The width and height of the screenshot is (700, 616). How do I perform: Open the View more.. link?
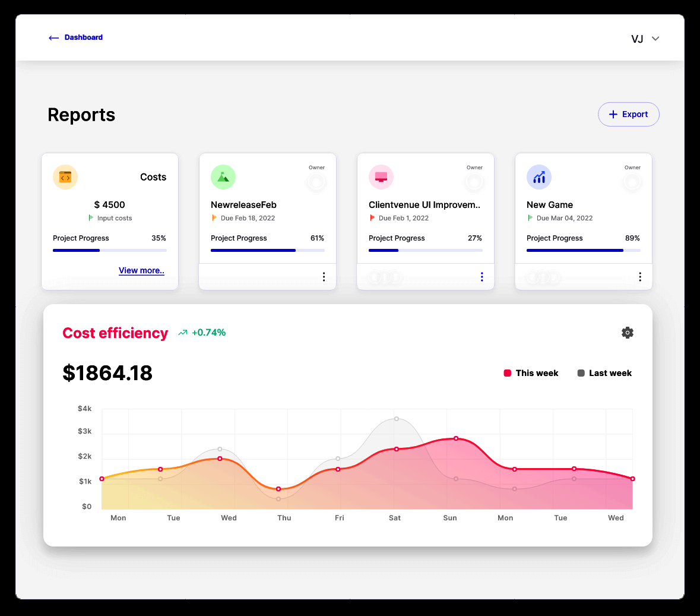(141, 271)
